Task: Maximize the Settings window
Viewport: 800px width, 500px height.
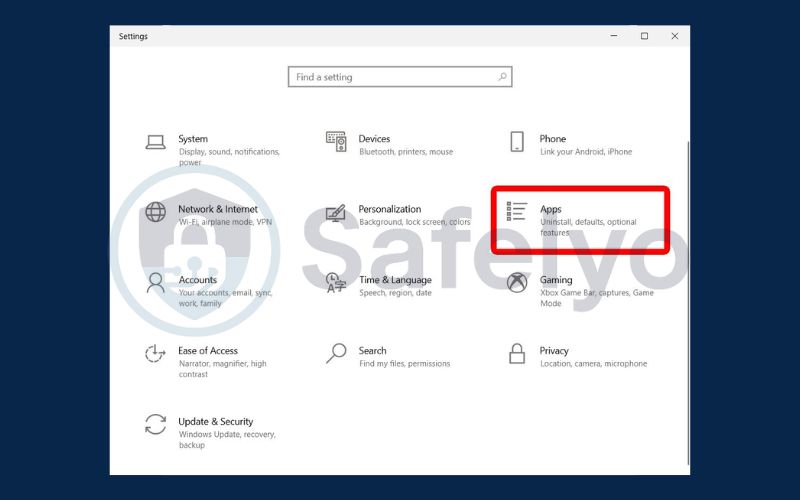Action: pyautogui.click(x=644, y=36)
